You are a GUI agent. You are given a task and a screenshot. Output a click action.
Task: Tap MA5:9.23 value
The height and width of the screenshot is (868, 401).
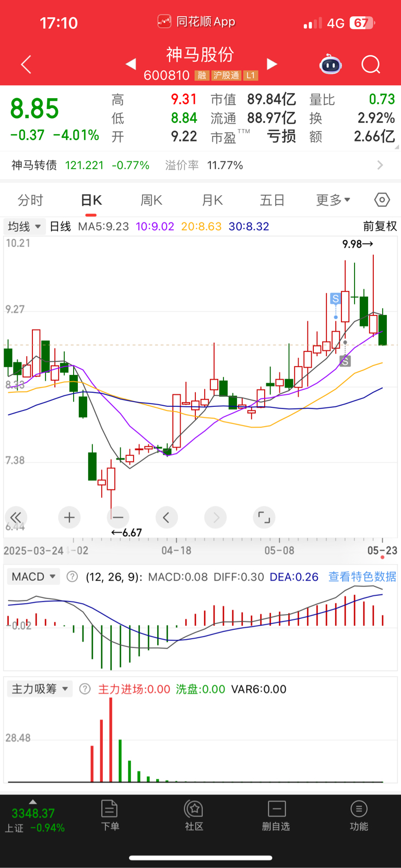tap(103, 226)
